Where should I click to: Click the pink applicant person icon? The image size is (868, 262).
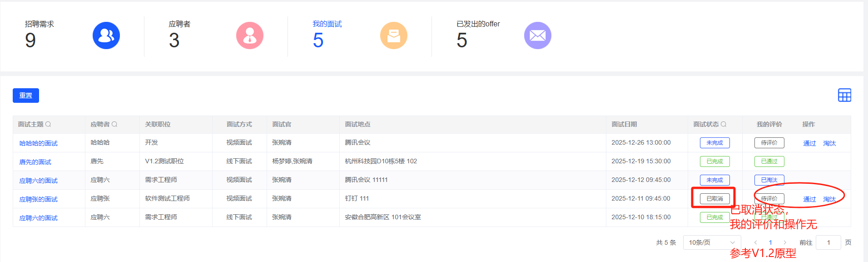pyautogui.click(x=250, y=35)
